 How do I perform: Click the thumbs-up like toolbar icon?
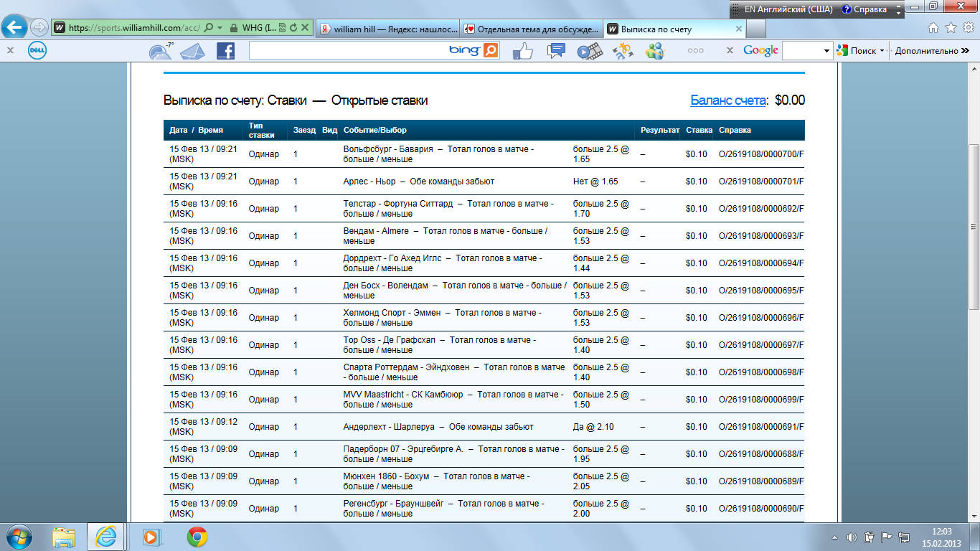coord(523,50)
